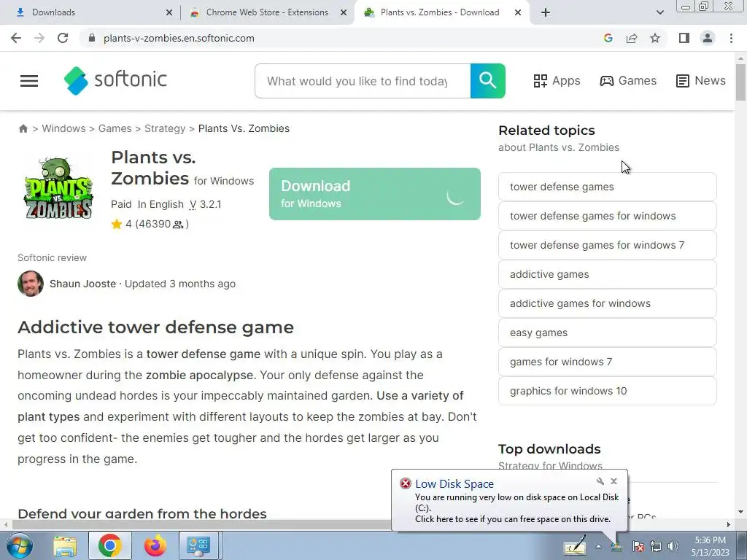
Task: Close the Plants vs. Zombies tab
Action: 518,12
